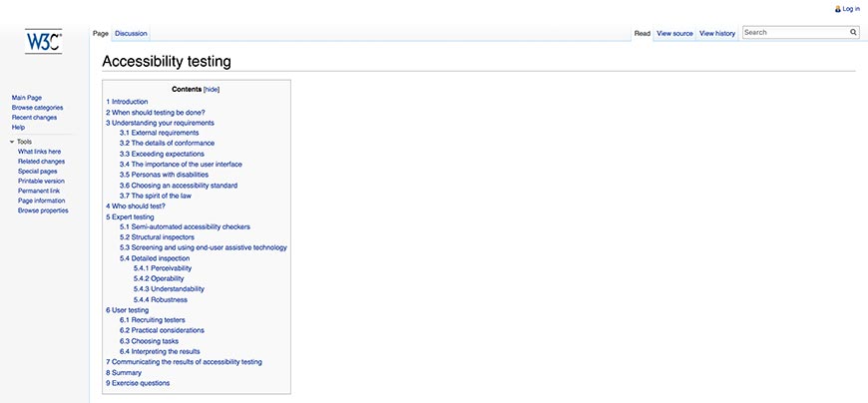Open Recent changes from sidebar

[x=34, y=118]
